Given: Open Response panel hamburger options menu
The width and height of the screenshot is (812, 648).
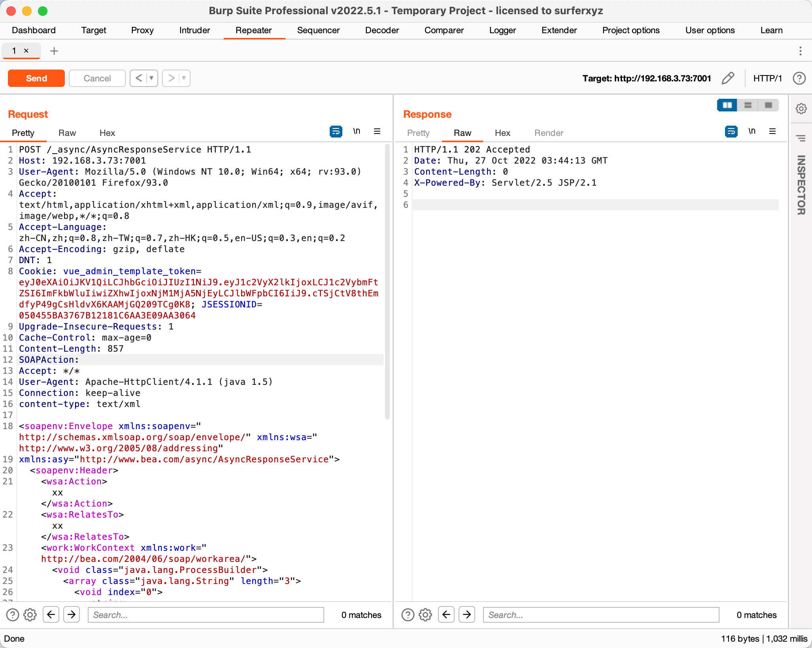Looking at the screenshot, I should coord(772,131).
